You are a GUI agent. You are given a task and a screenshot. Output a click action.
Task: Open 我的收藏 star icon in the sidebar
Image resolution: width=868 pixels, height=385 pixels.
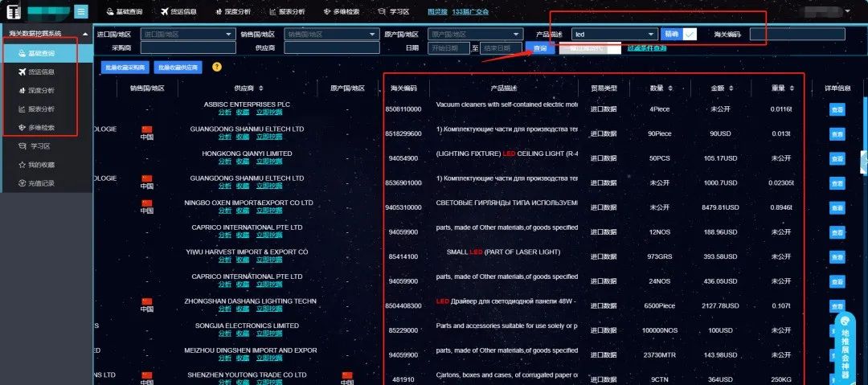(23, 165)
